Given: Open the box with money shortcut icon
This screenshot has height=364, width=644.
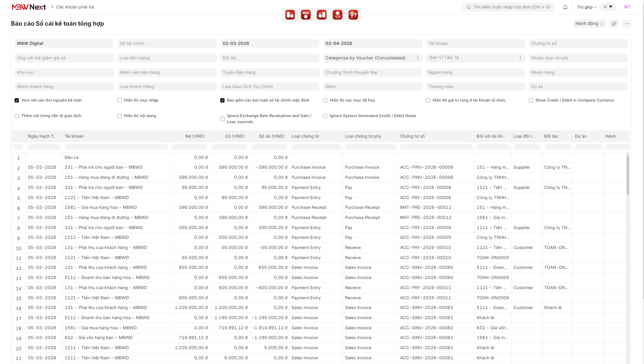Looking at the screenshot, I should (337, 15).
